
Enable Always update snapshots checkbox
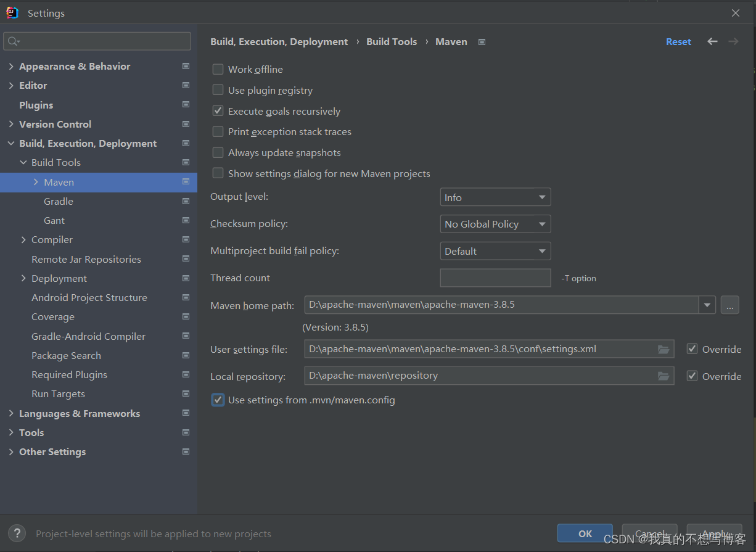coord(218,152)
